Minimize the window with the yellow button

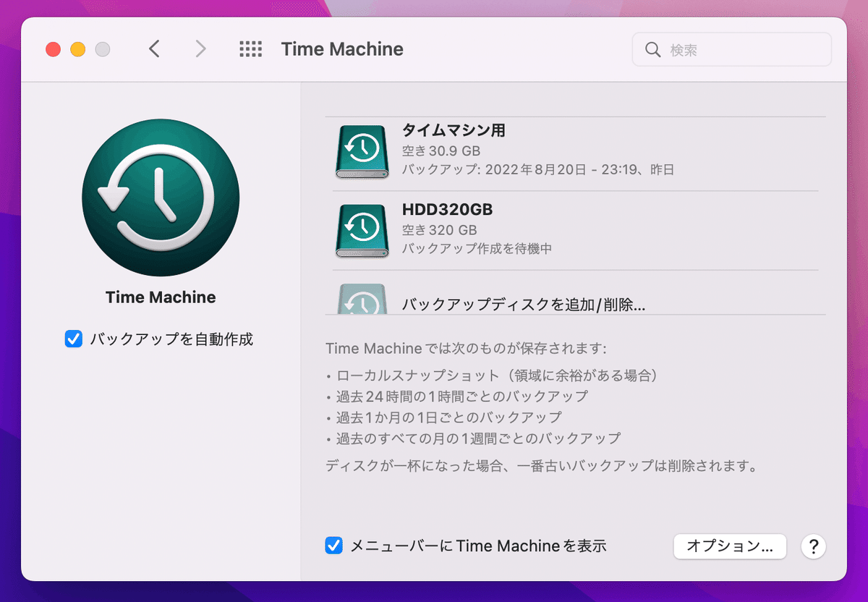click(77, 50)
